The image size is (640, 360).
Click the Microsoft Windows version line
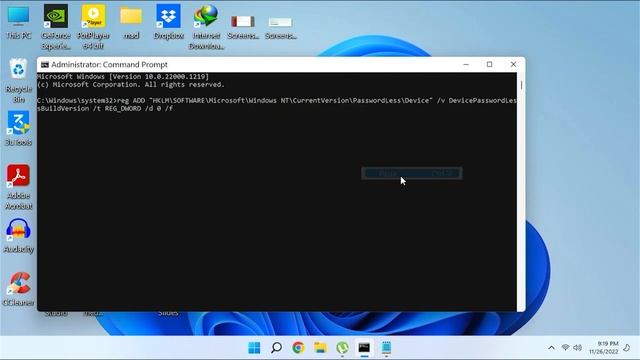[x=123, y=77]
